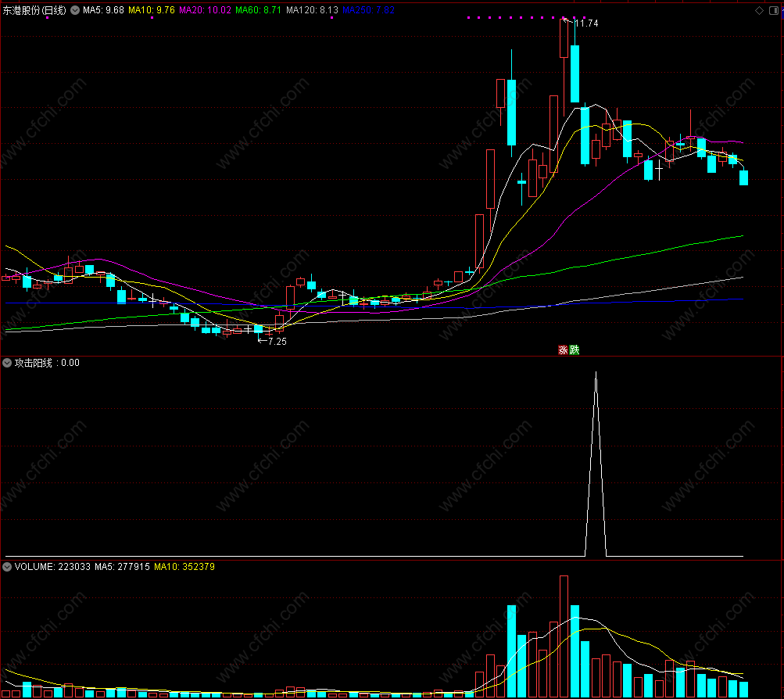Click the red 涨 marker icon

point(563,350)
